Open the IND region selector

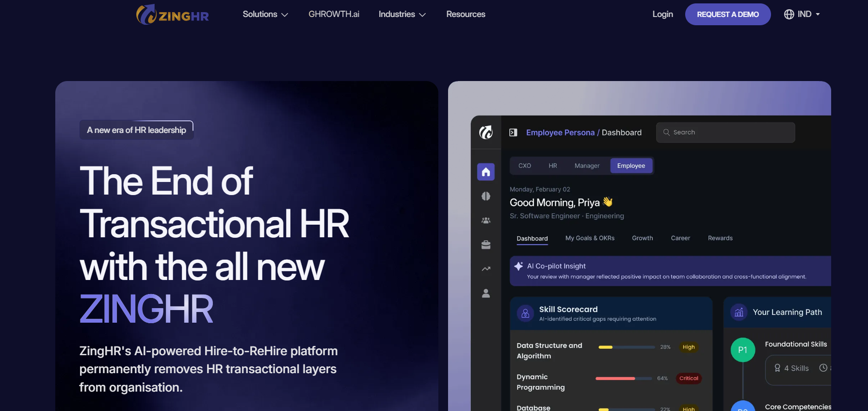pos(802,15)
